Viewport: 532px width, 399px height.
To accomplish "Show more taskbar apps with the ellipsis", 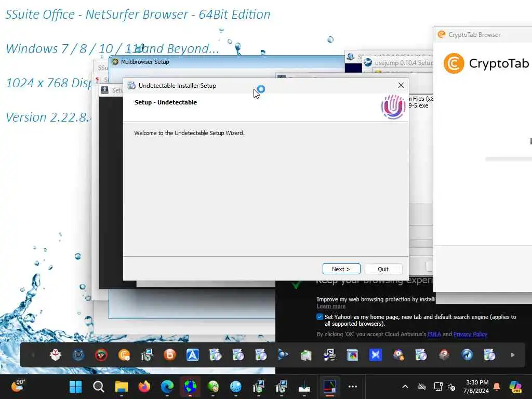I will [353, 387].
